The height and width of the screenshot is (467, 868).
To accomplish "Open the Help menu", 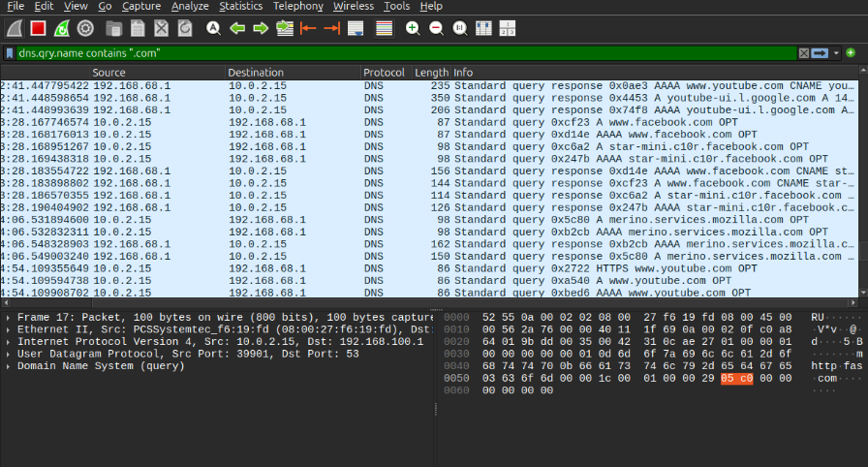I will [x=431, y=6].
